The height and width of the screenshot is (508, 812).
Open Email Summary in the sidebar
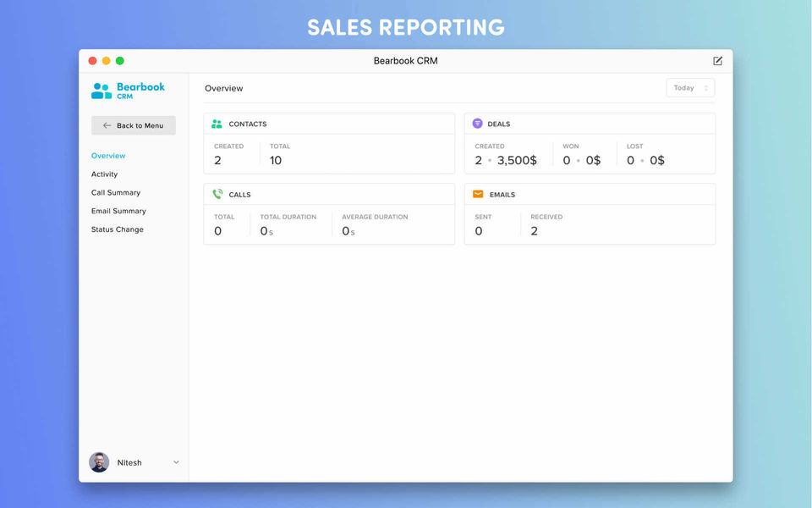tap(118, 211)
